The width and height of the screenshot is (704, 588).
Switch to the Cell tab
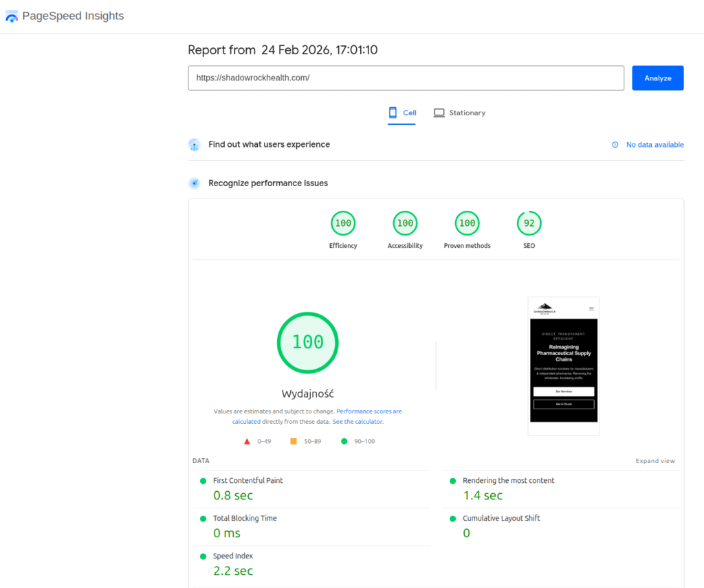click(x=402, y=113)
